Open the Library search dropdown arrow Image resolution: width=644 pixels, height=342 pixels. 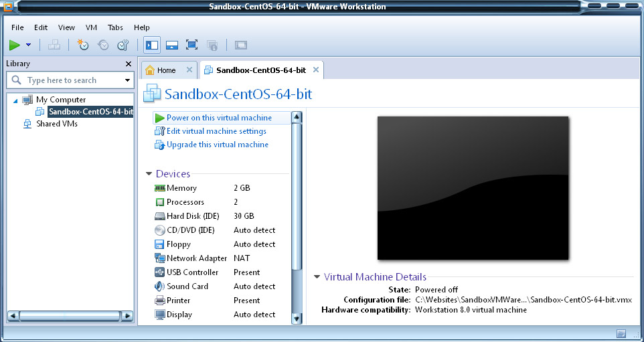[x=127, y=80]
